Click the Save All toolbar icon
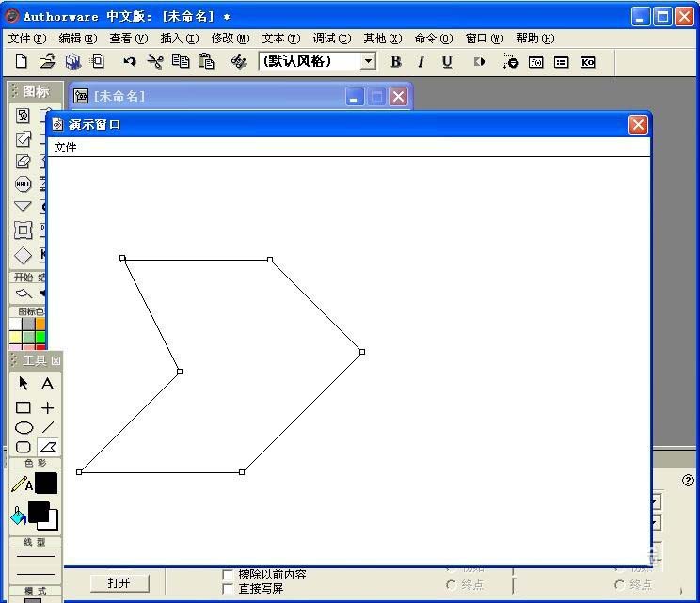The height and width of the screenshot is (603, 700). (73, 61)
